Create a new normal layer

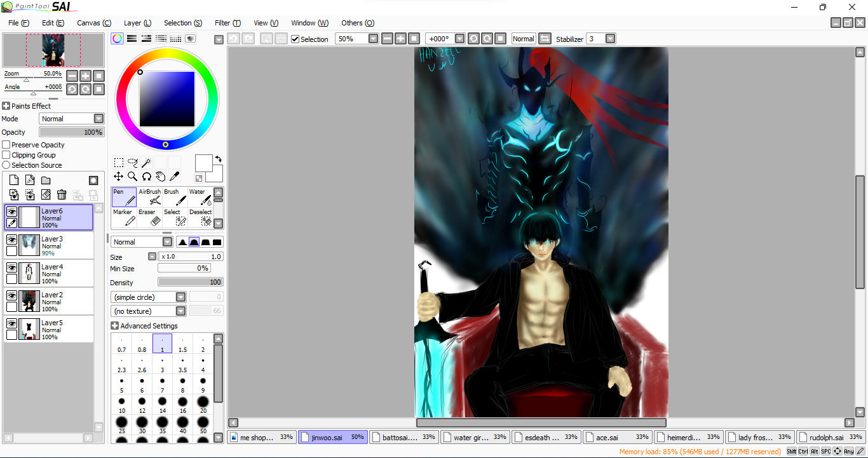click(x=14, y=180)
